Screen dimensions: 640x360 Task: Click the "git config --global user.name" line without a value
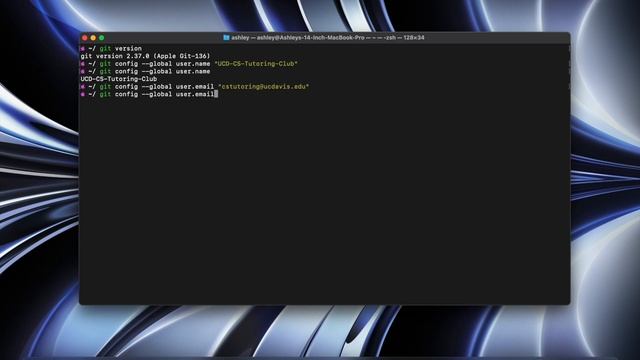(146, 71)
